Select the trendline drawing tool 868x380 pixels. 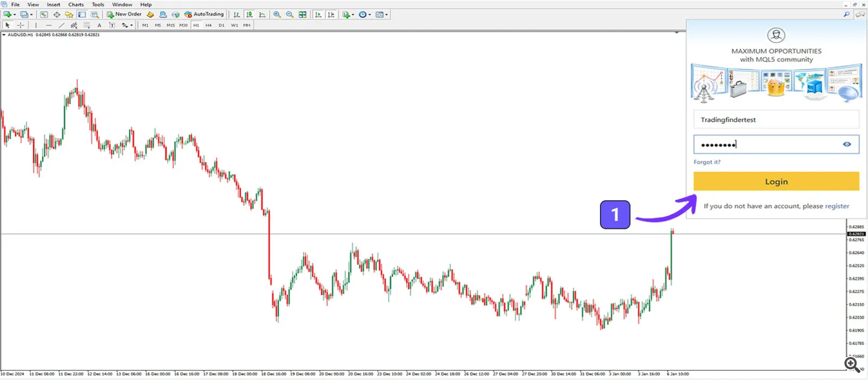[61, 25]
